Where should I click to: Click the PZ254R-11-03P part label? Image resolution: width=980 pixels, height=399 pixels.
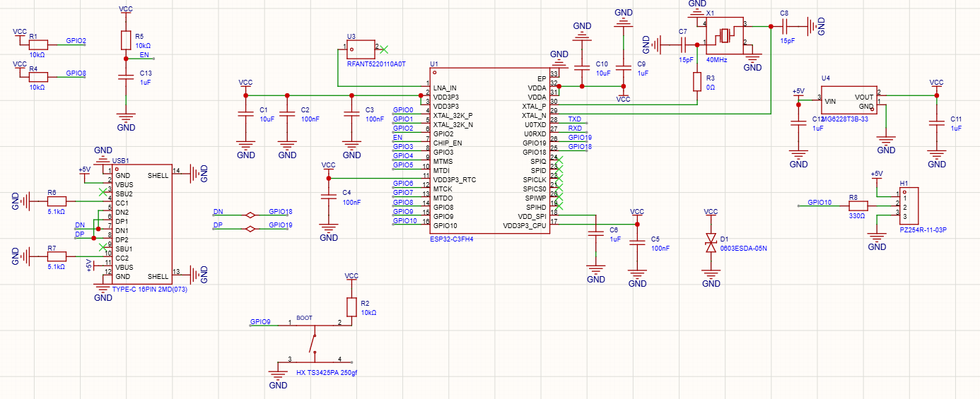923,230
